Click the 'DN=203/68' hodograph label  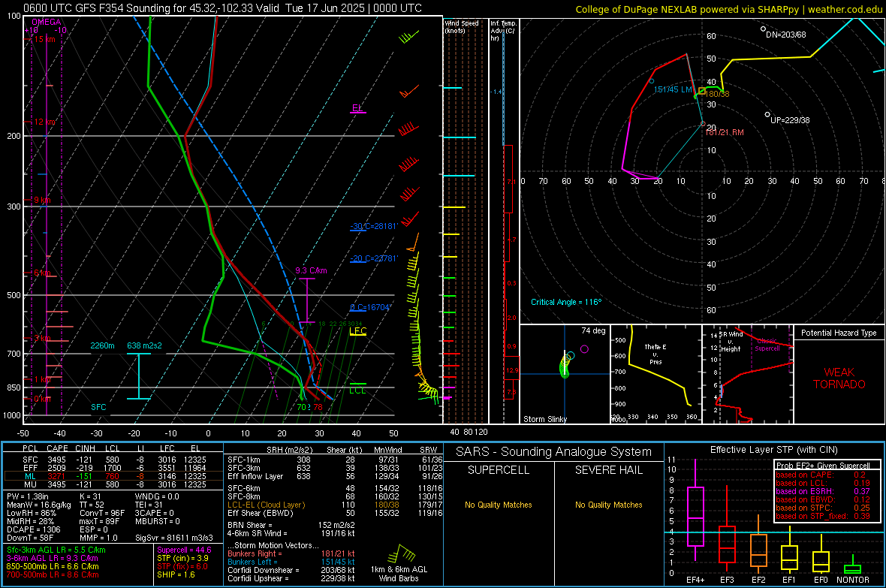785,35
